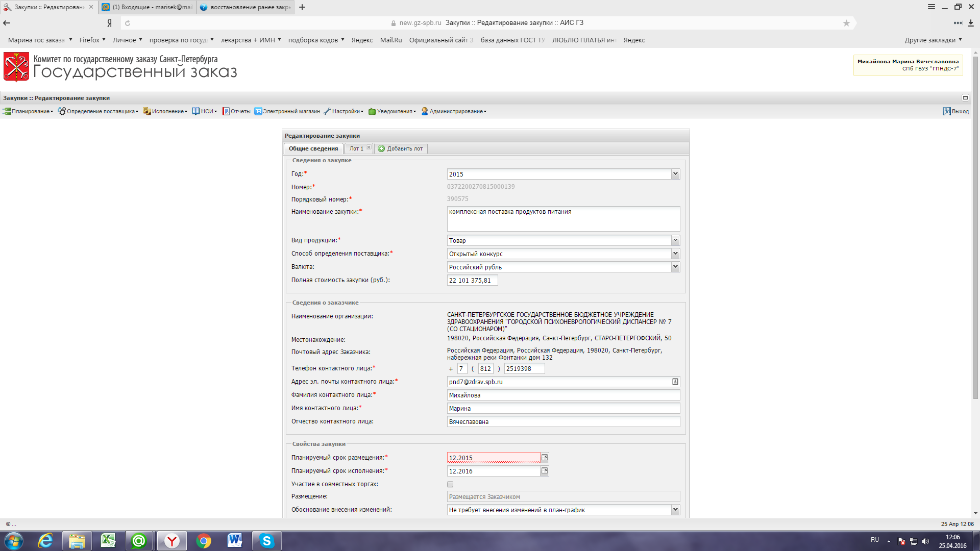This screenshot has width=980, height=551.
Task: Expand the Год dropdown
Action: 675,174
